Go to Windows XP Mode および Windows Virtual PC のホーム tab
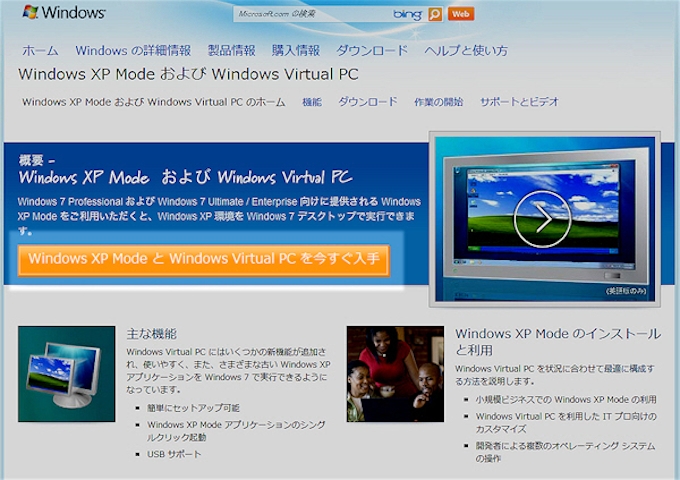Image resolution: width=680 pixels, height=480 pixels. [x=153, y=102]
